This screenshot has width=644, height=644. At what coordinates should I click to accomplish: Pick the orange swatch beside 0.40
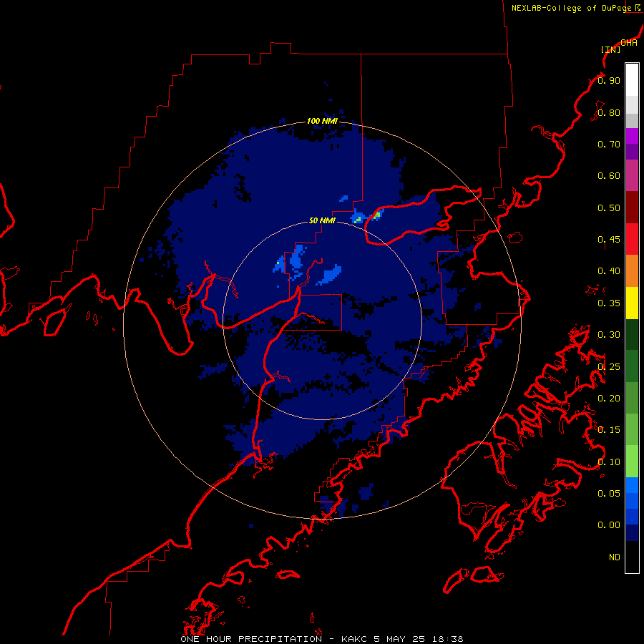[632, 271]
